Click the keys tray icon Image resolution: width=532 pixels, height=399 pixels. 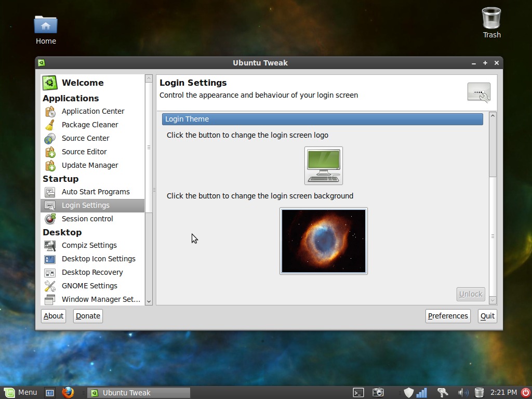pyautogui.click(x=443, y=393)
